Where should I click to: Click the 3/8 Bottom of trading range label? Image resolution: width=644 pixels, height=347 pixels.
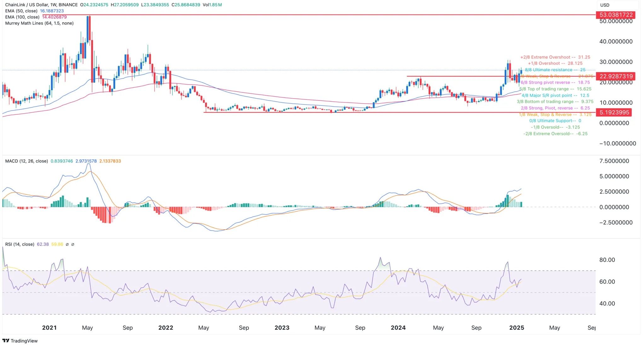click(x=555, y=102)
